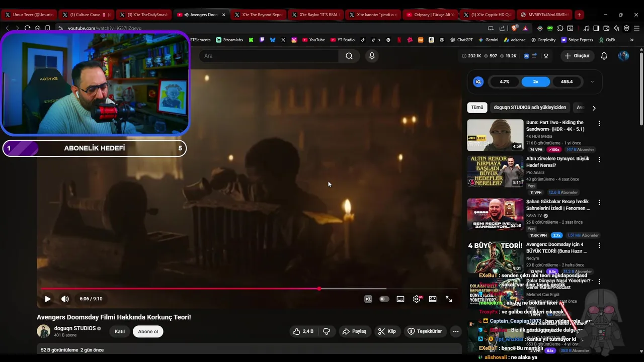644x362 pixels.
Task: Open the Dune: Part Two video thumbnail
Action: [495, 135]
